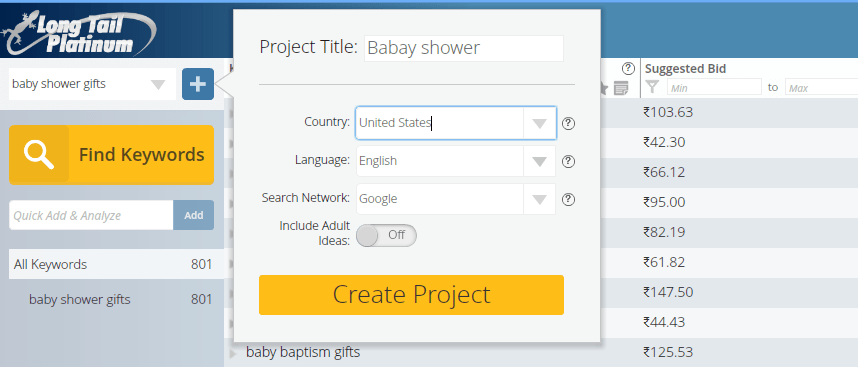
Task: Open the Language dropdown arrow
Action: click(x=540, y=161)
